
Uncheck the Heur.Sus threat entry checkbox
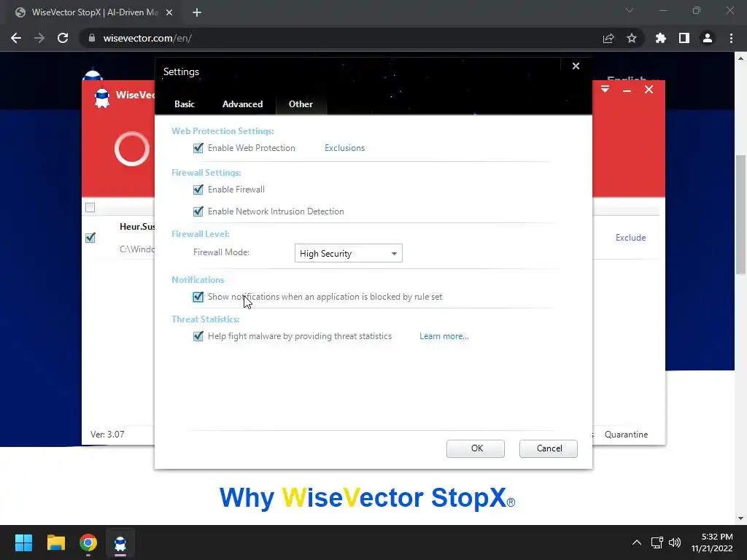90,237
